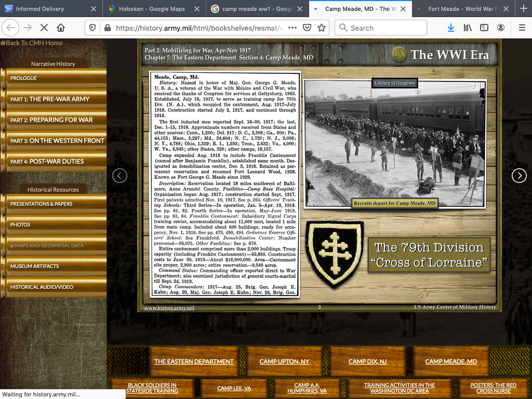
Task: Open the Firefox hamburger application menu
Action: point(521,28)
